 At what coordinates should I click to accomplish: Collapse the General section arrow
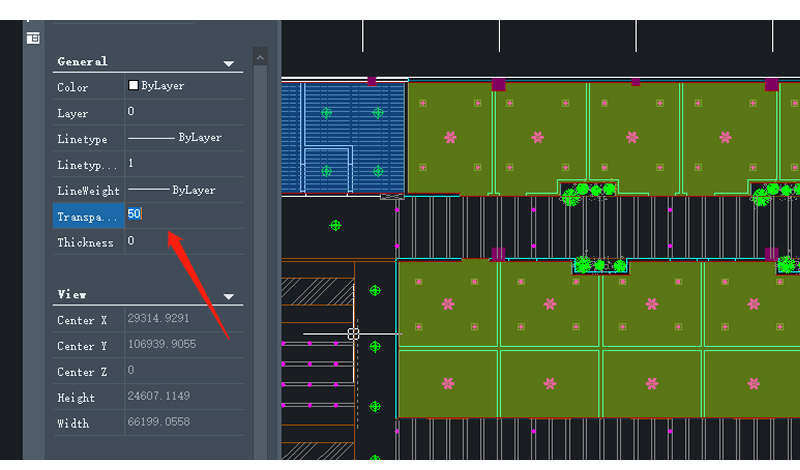[229, 63]
